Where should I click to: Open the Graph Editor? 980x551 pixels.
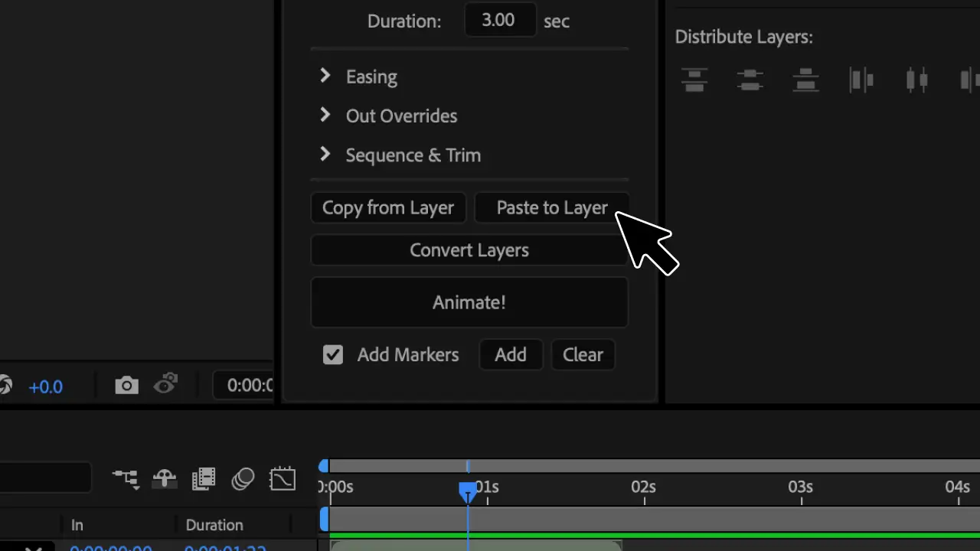[x=283, y=478]
